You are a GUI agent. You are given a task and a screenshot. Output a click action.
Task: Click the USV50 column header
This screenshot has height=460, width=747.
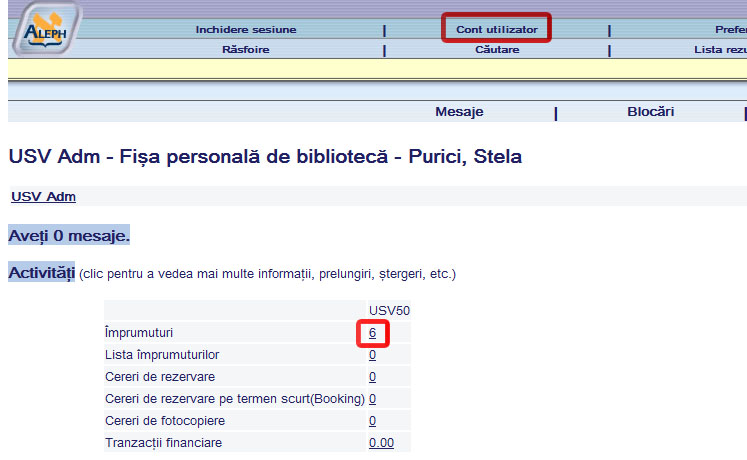(389, 311)
